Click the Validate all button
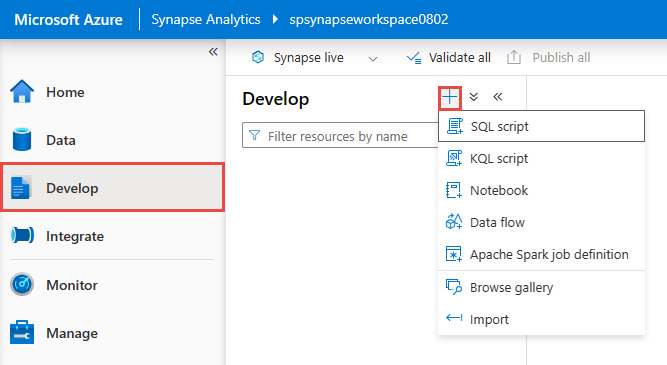Screen dimensions: 667x365 449,57
